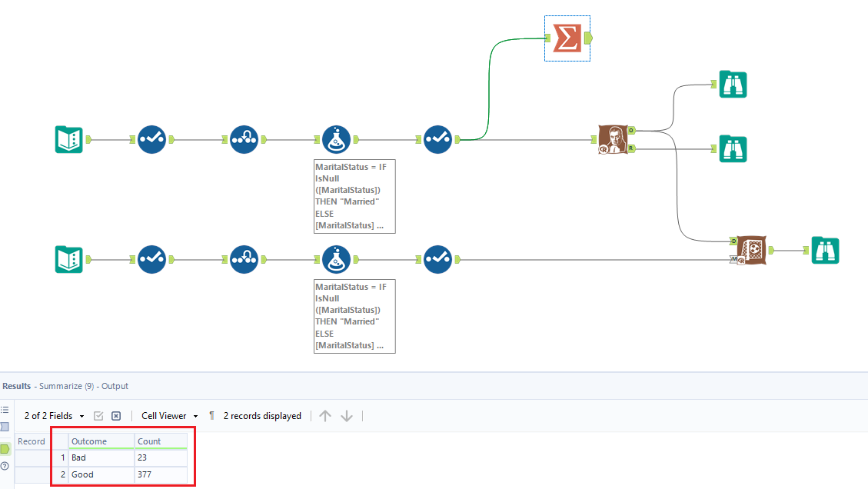The width and height of the screenshot is (868, 489).
Task: Click the Browse tool at the far right
Action: point(825,250)
